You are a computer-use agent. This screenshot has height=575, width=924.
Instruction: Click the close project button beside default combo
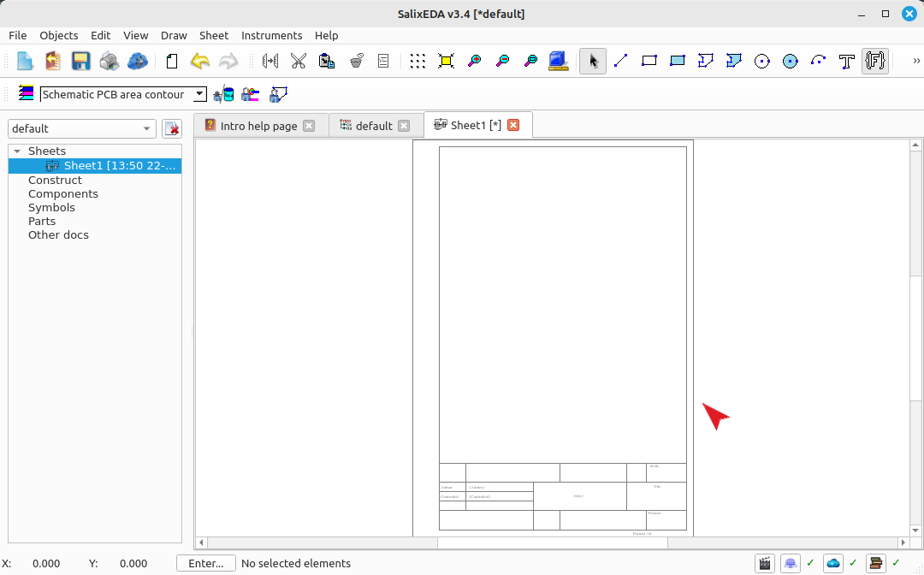click(172, 128)
